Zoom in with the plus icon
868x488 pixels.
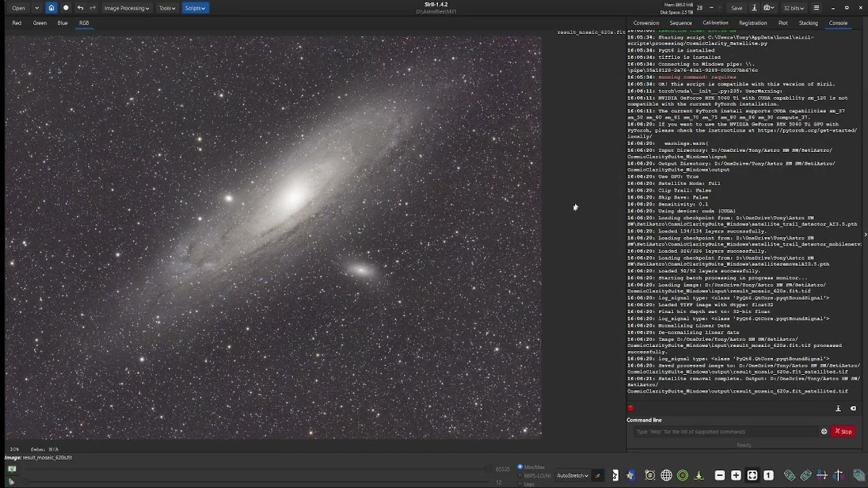coord(736,476)
